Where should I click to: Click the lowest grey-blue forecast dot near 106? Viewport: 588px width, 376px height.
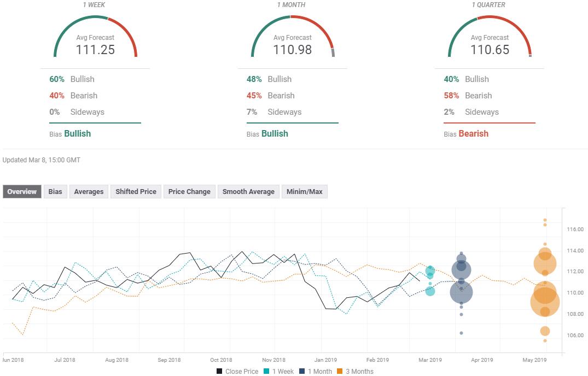pyautogui.click(x=461, y=333)
